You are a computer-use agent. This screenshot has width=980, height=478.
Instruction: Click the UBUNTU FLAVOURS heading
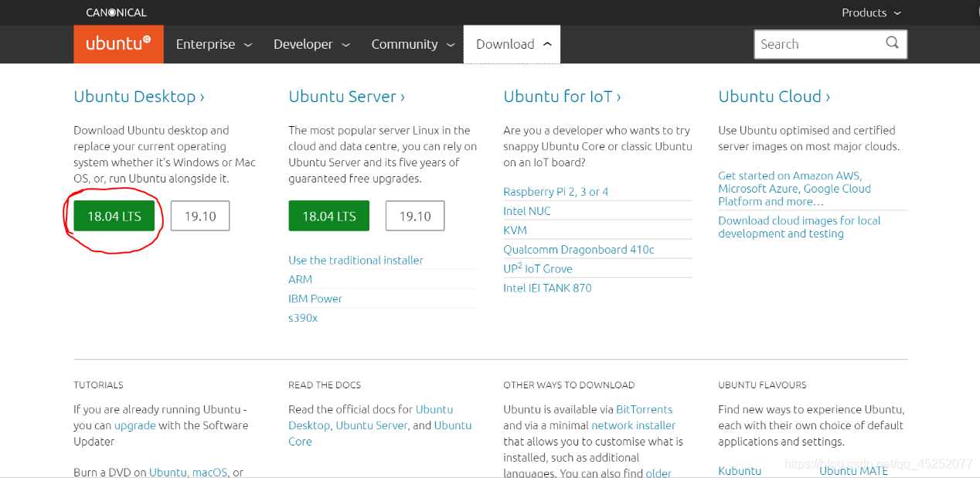[762, 385]
